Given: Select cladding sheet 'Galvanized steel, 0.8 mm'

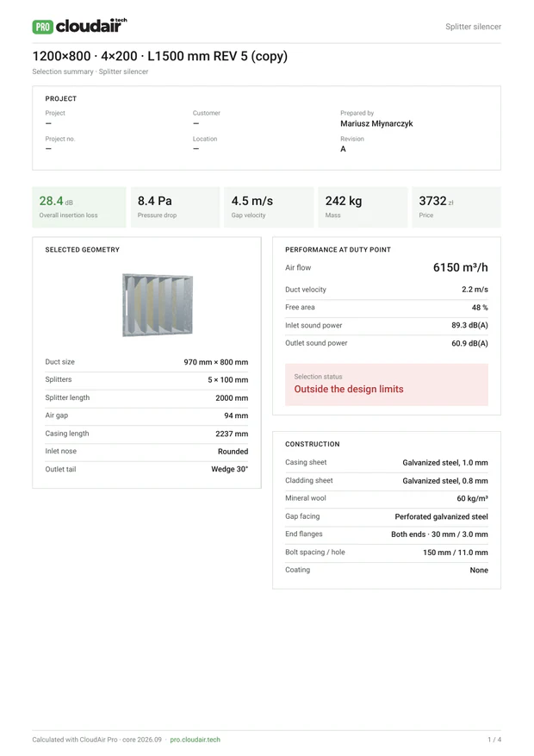Looking at the screenshot, I should [445, 481].
